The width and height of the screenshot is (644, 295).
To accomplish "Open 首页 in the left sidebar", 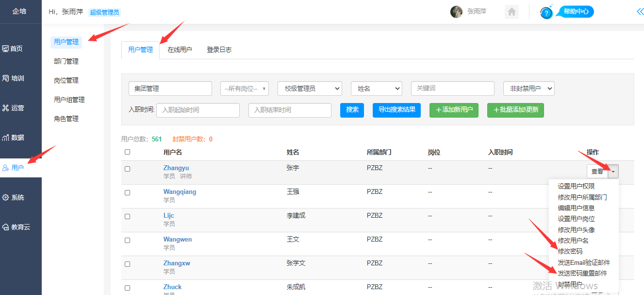I will [x=13, y=49].
